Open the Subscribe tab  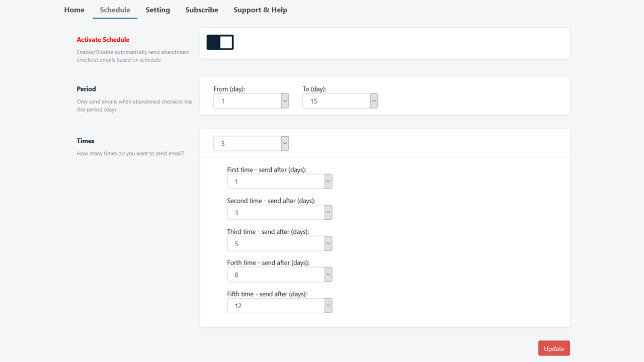click(x=201, y=10)
